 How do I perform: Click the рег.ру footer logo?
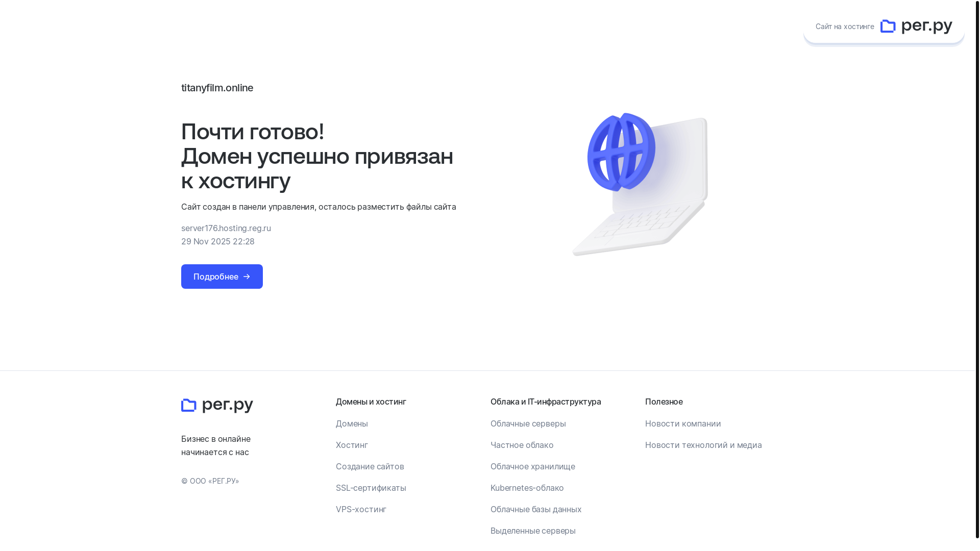point(217,405)
